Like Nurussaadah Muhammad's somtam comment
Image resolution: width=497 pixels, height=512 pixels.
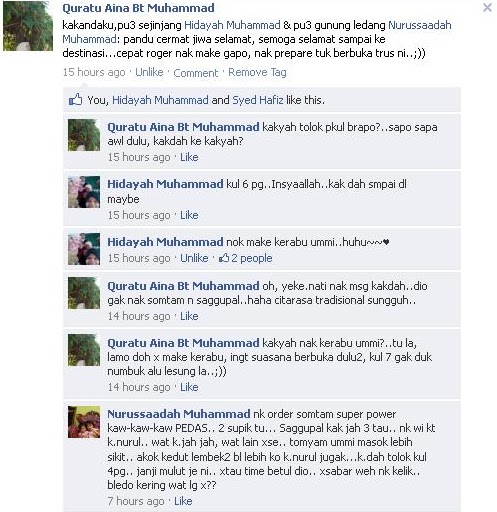tap(183, 501)
